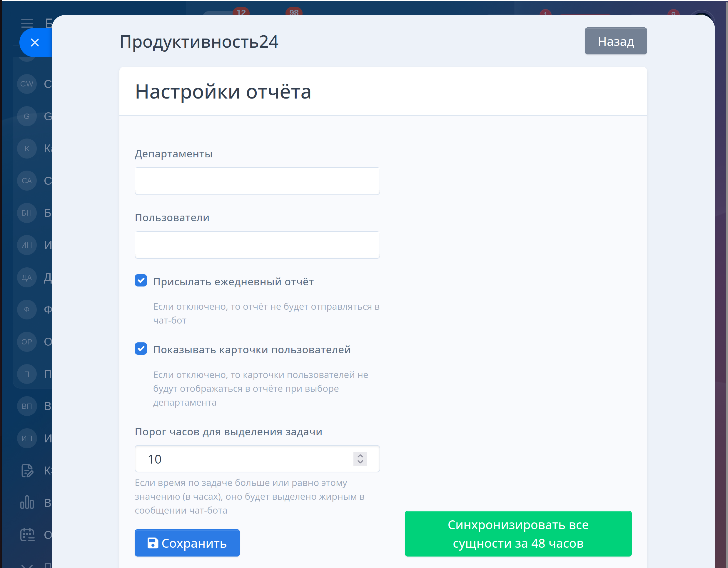Click the hours threshold number field

click(243, 459)
